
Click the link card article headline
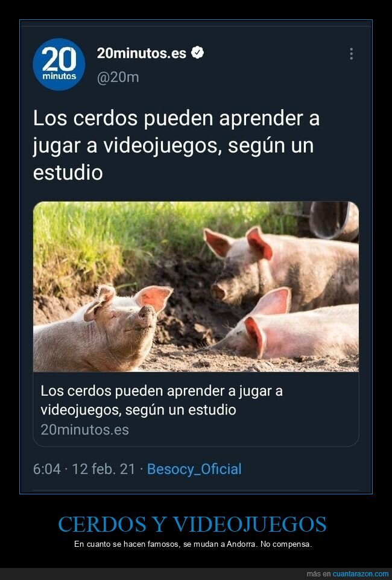(x=162, y=400)
